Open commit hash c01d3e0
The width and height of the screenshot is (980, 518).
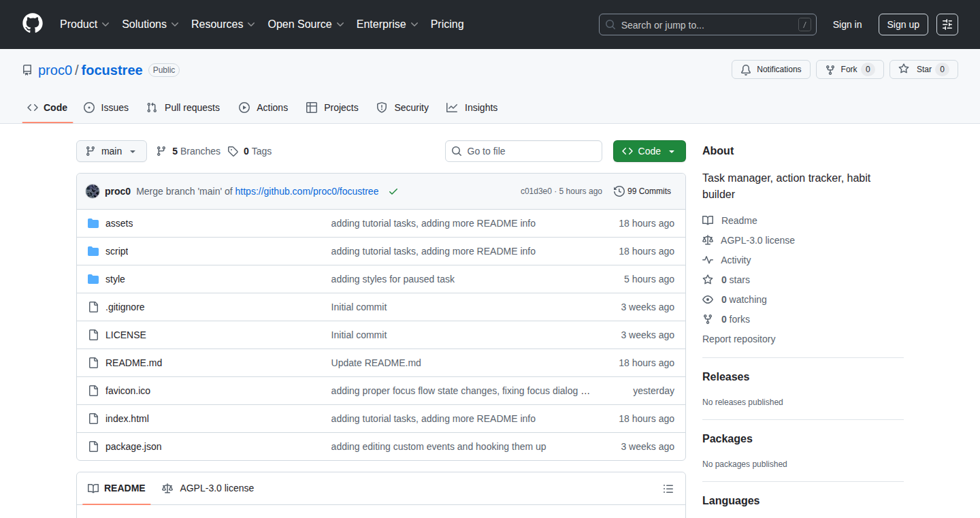tap(536, 191)
